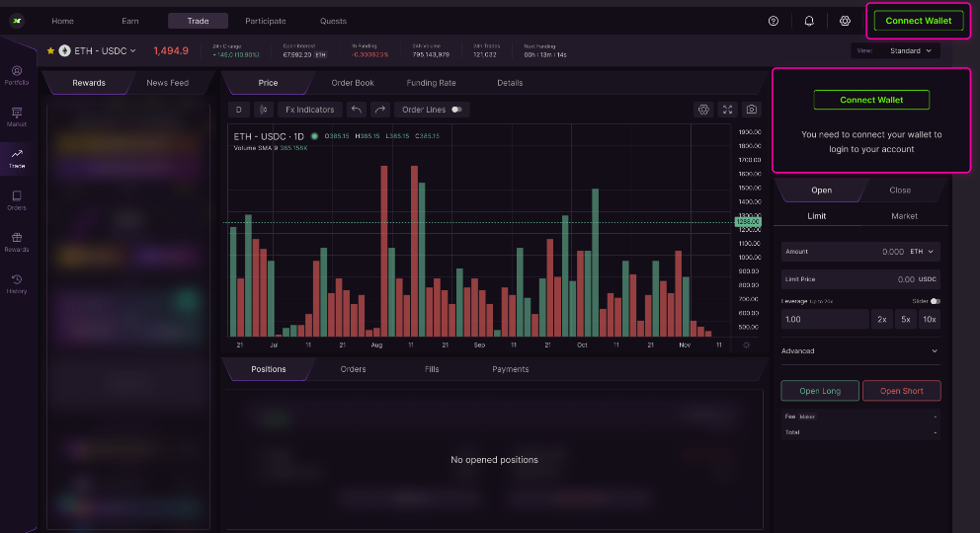Screen dimensions: 980x533
Task: Click the 1,494.9 price value
Action: pyautogui.click(x=171, y=51)
